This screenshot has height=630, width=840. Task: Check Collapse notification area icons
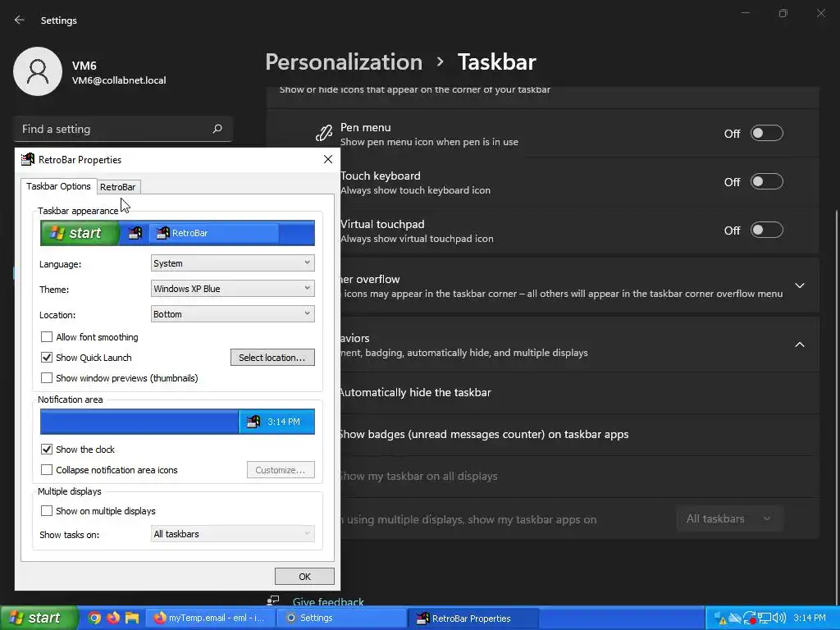[47, 470]
